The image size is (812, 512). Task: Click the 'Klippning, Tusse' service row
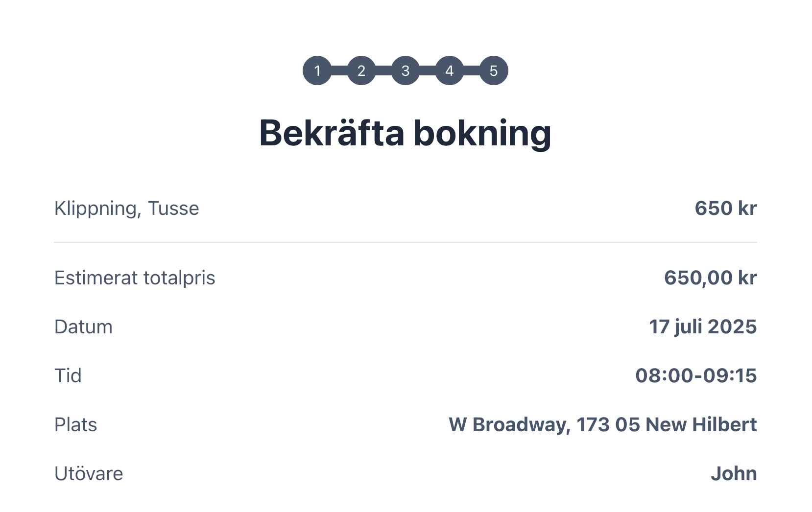[x=126, y=208]
